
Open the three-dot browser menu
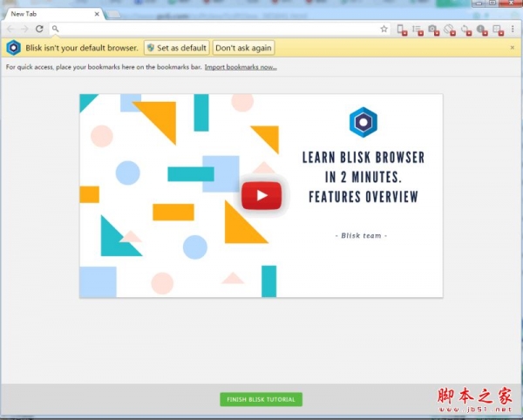[x=513, y=29]
